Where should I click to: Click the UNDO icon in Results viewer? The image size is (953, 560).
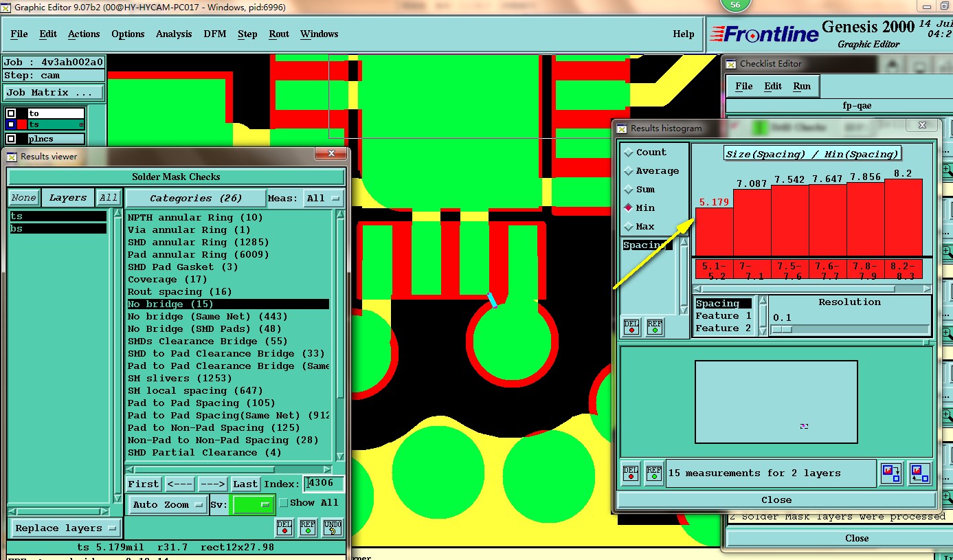click(333, 528)
